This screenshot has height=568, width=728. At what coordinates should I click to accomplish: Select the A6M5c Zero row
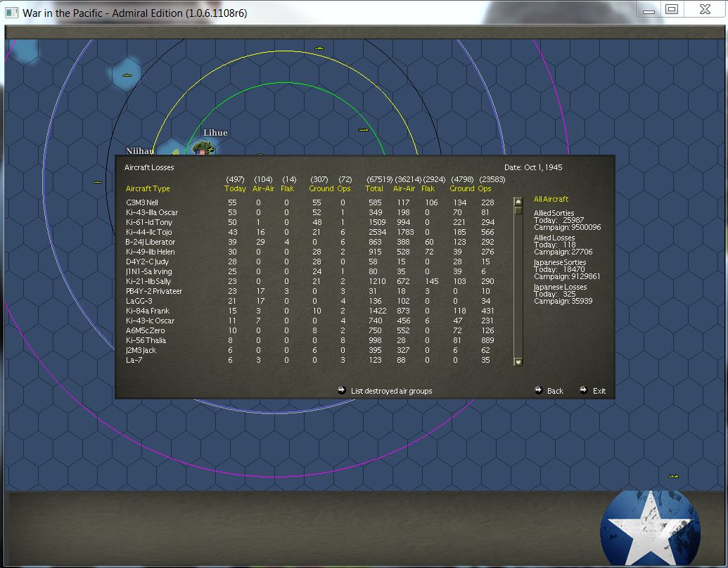tap(310, 330)
